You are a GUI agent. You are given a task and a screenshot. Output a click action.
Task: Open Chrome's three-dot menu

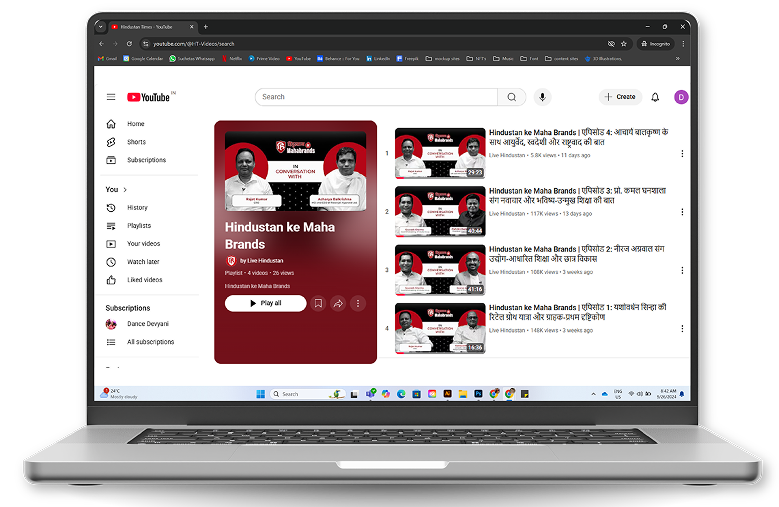(683, 44)
